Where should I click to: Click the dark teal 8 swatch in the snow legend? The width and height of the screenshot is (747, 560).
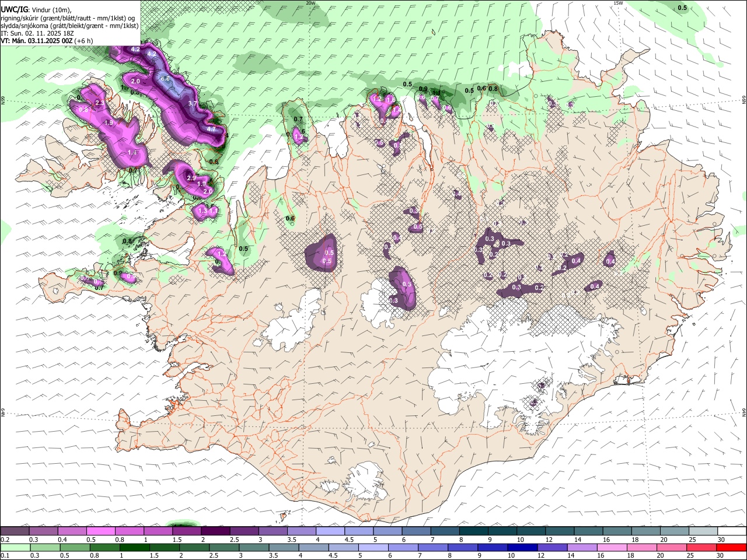click(473, 531)
